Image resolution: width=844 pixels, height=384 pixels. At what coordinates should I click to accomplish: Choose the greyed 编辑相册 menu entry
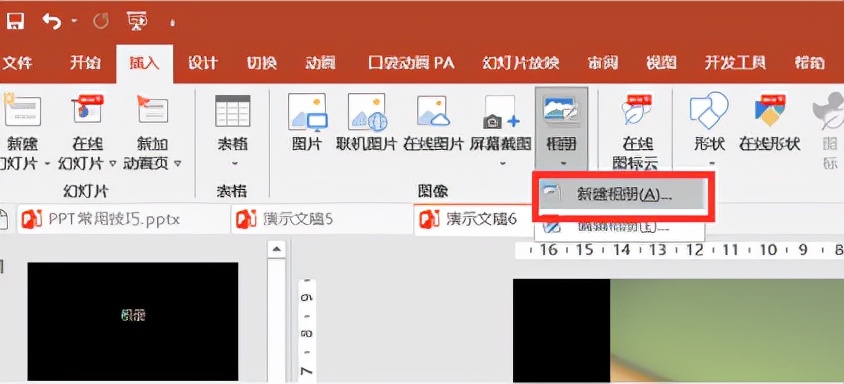pos(619,227)
